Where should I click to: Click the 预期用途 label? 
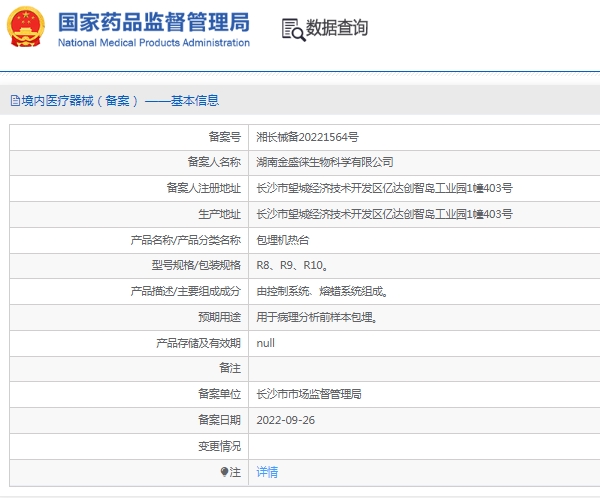tap(220, 317)
